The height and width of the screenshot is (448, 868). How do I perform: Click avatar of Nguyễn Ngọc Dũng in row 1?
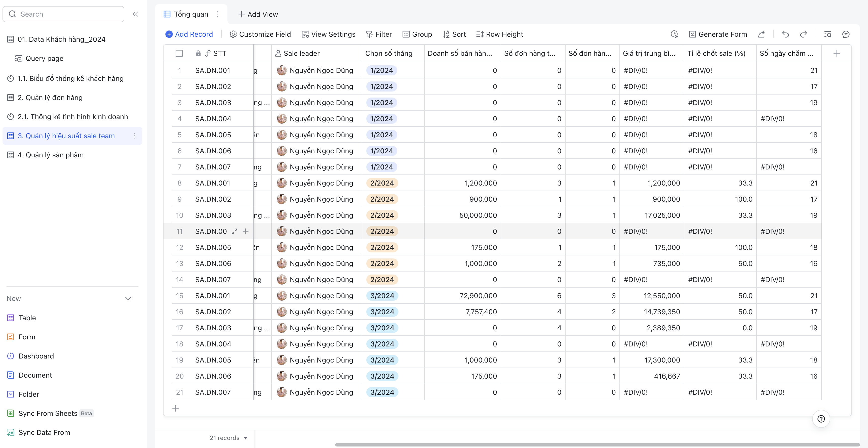point(282,70)
